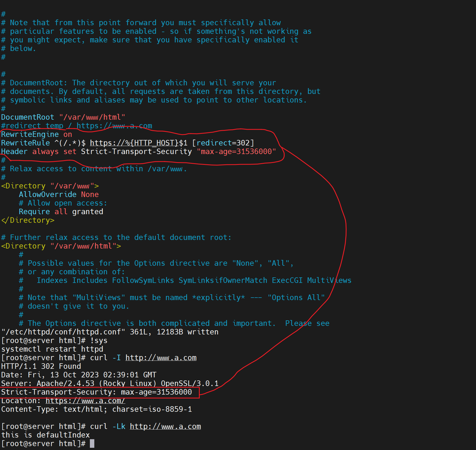Click the "this is defaultIndex" output line
The image size is (476, 450).
[45, 435]
